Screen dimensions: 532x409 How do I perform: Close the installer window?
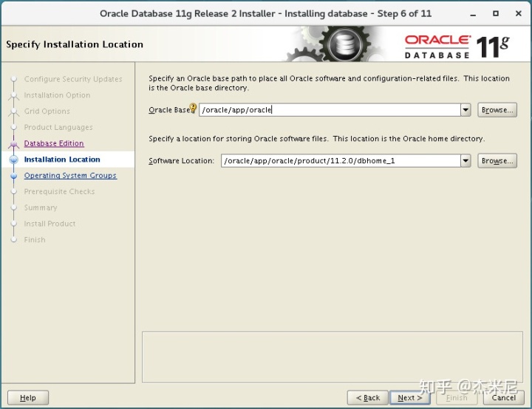coord(519,13)
